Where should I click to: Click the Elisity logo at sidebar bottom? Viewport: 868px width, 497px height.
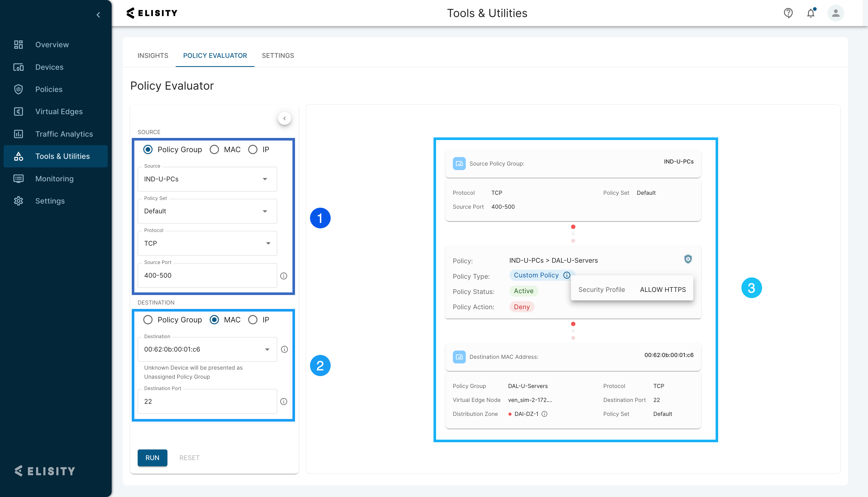pyautogui.click(x=45, y=471)
